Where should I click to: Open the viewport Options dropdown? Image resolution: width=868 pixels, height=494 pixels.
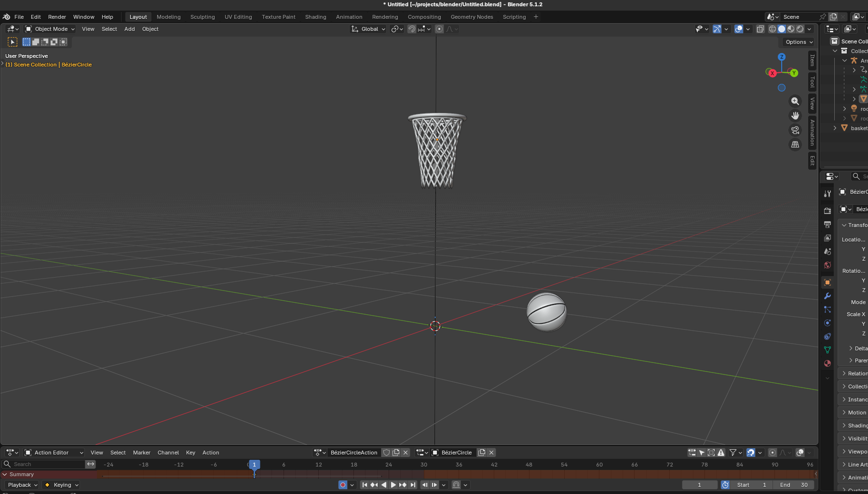coord(799,42)
